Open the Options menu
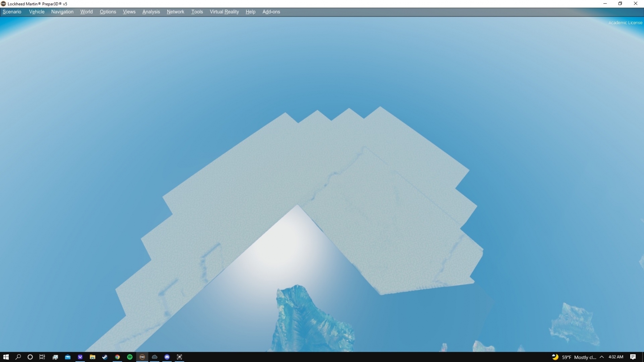 point(108,12)
